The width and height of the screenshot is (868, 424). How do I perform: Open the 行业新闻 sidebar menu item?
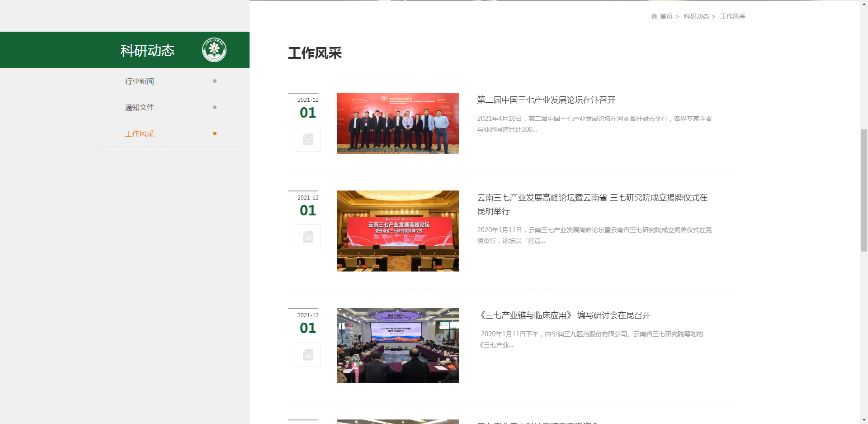139,81
